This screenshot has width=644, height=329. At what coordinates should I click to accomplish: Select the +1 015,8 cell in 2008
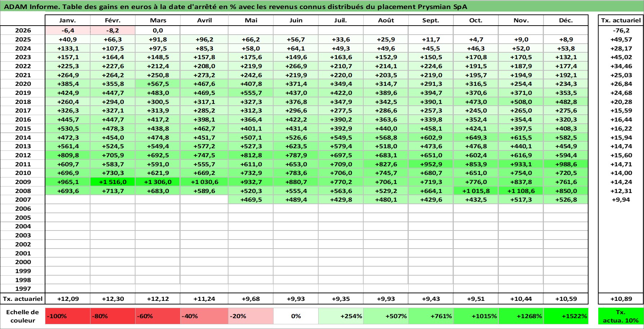click(476, 191)
